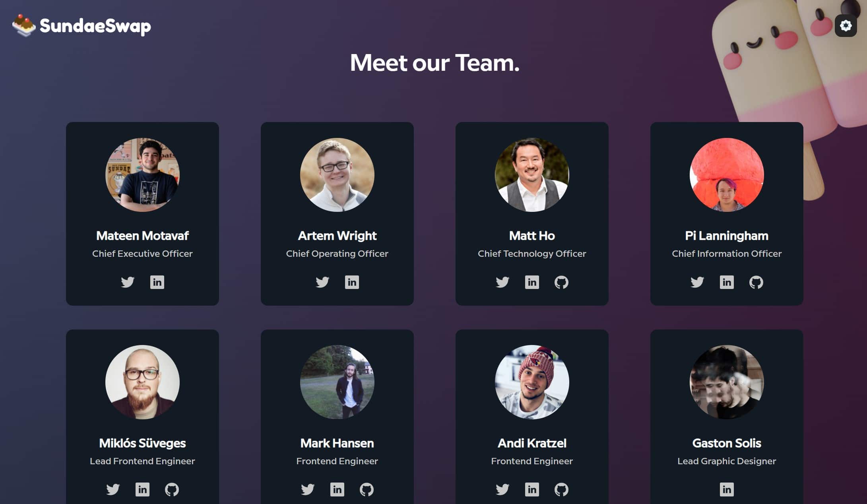Open Miklós Süveges' Twitter profile

tap(113, 489)
